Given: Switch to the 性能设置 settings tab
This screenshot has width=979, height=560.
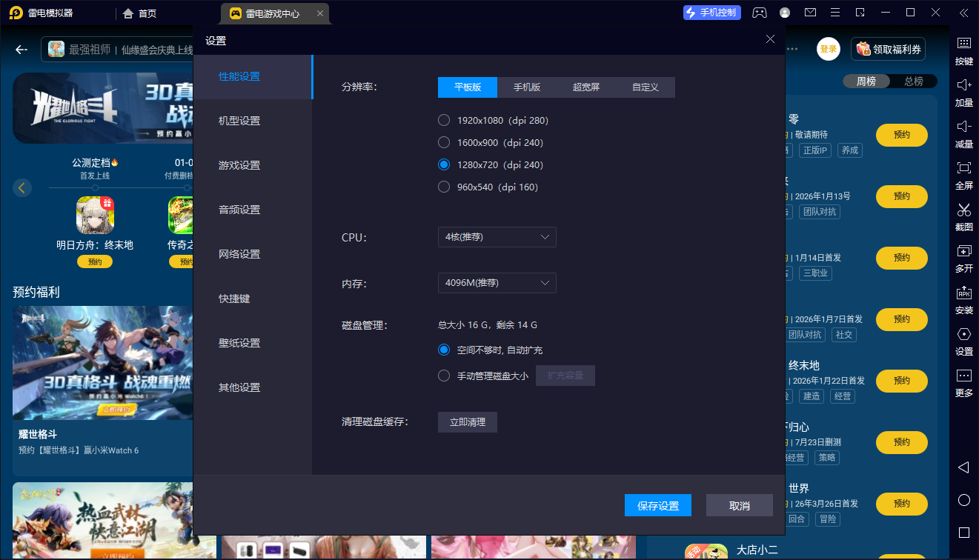Looking at the screenshot, I should coord(253,76).
